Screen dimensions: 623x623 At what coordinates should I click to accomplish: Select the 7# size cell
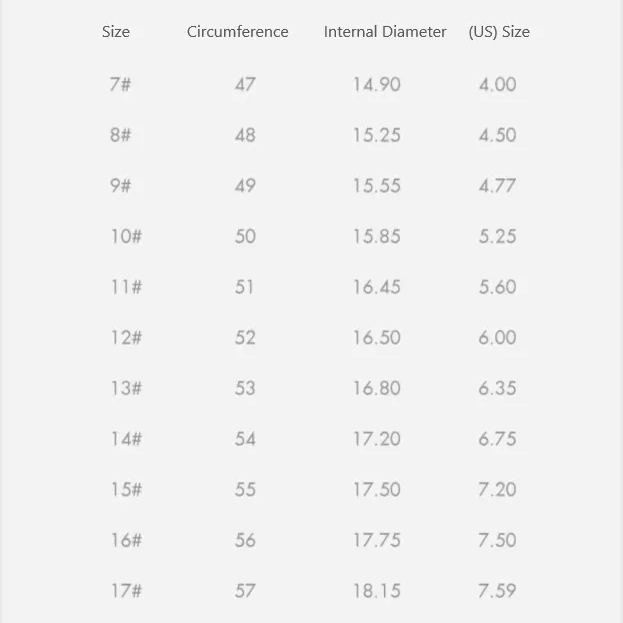(x=120, y=84)
